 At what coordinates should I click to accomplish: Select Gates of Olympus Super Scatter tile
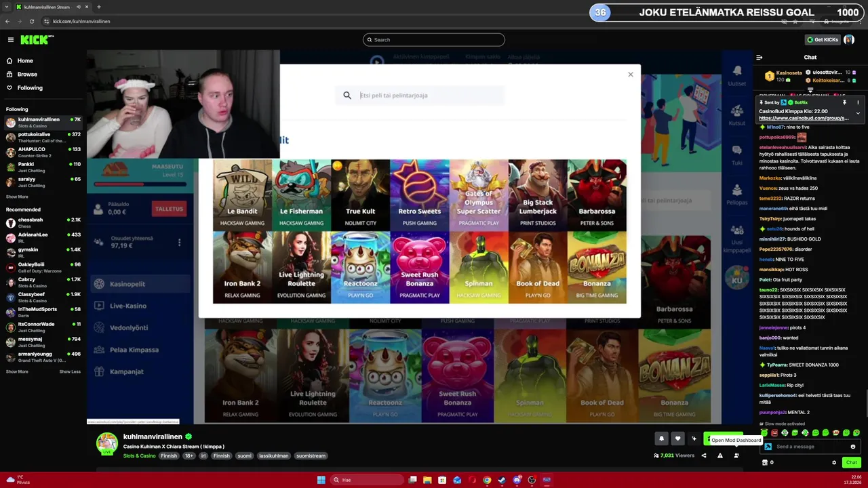(478, 195)
